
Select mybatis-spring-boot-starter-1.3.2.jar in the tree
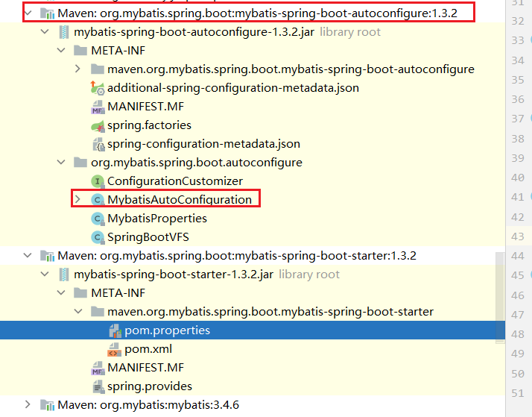(x=174, y=274)
